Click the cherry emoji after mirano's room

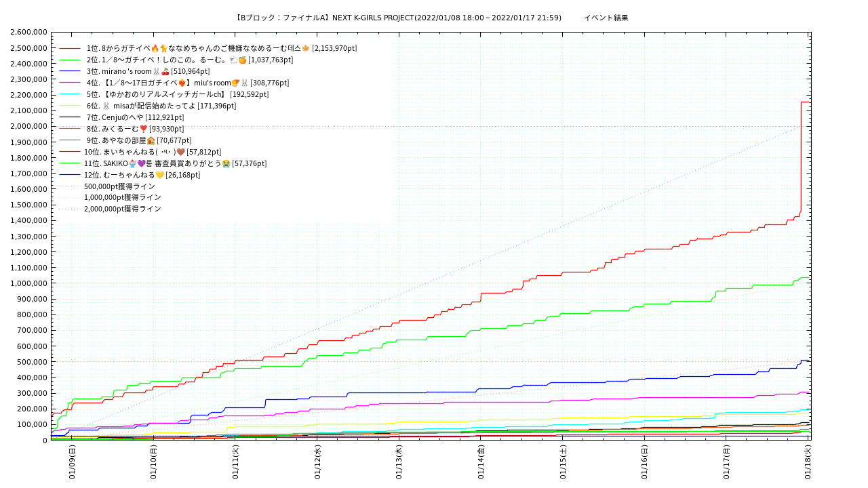tap(165, 71)
